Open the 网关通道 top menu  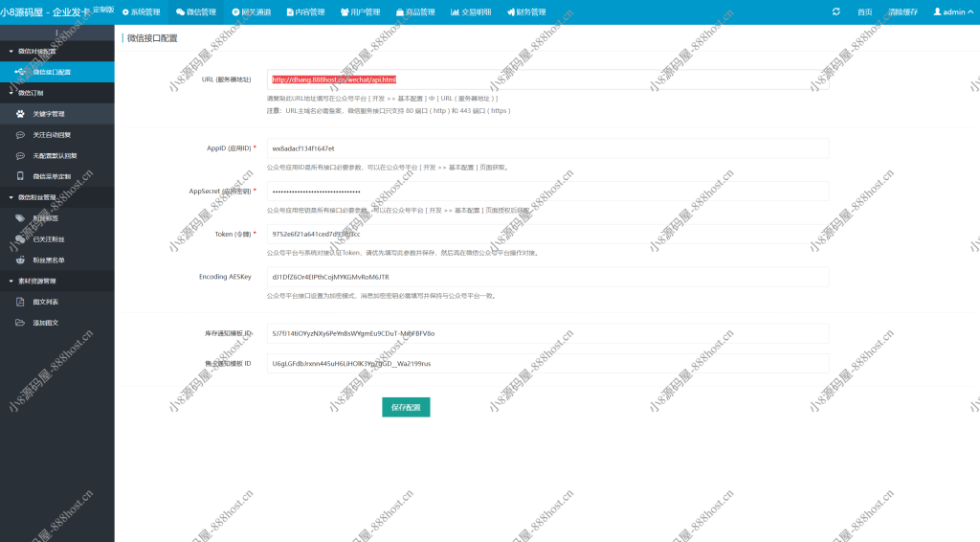(252, 11)
